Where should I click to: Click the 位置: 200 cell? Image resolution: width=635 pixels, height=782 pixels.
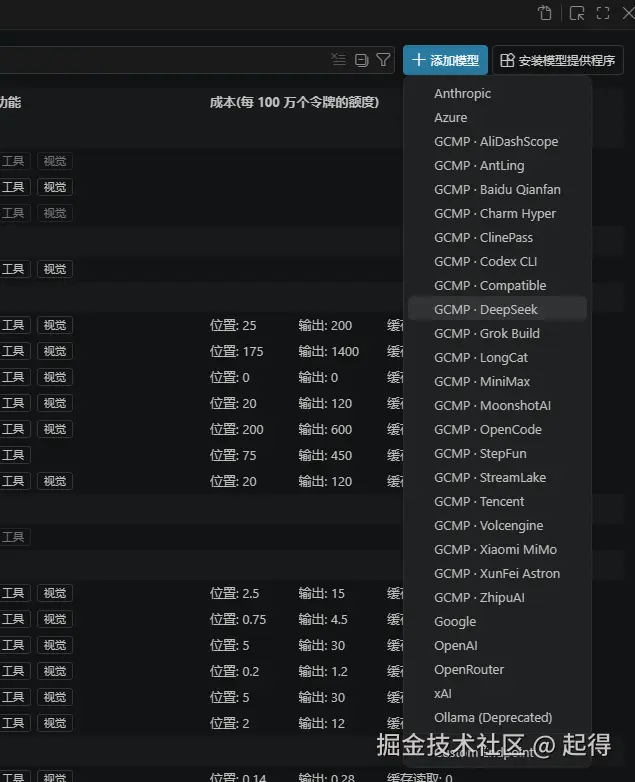point(236,429)
